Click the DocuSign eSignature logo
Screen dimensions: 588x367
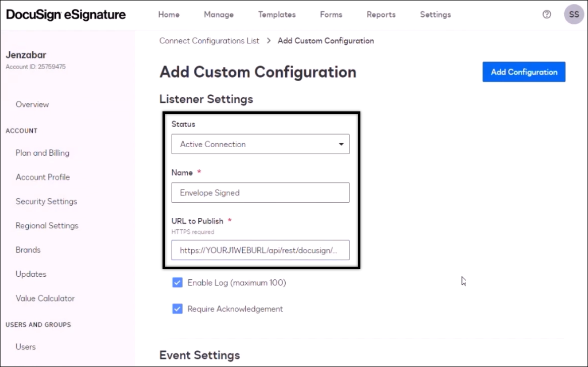[x=66, y=15]
